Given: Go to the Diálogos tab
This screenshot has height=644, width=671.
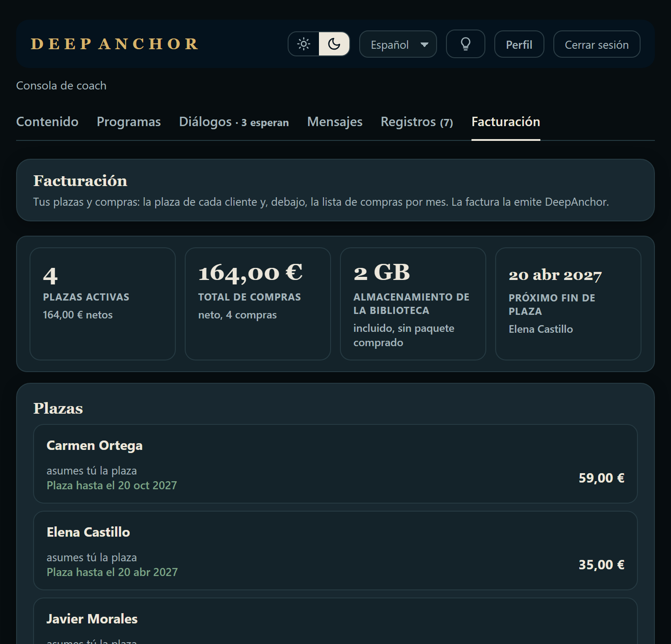Looking at the screenshot, I should pyautogui.click(x=234, y=122).
